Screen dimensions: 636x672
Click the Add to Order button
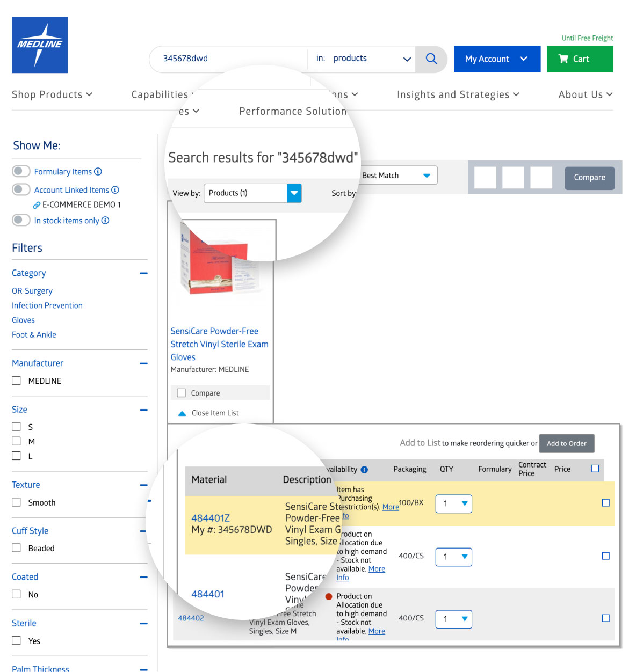[x=567, y=443]
